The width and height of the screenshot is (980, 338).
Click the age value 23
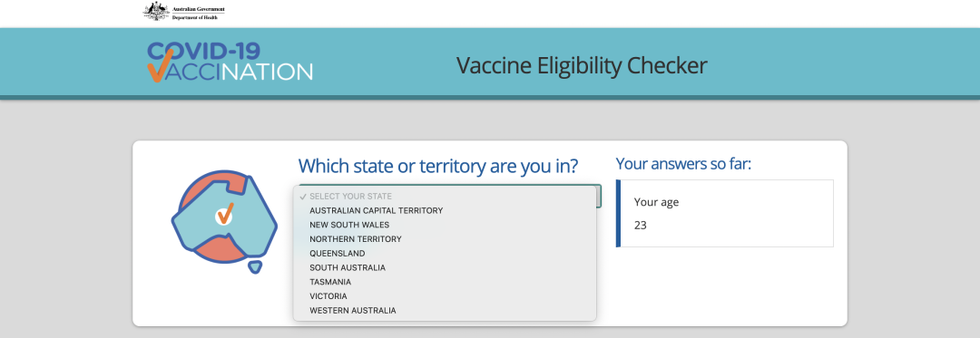pyautogui.click(x=640, y=225)
